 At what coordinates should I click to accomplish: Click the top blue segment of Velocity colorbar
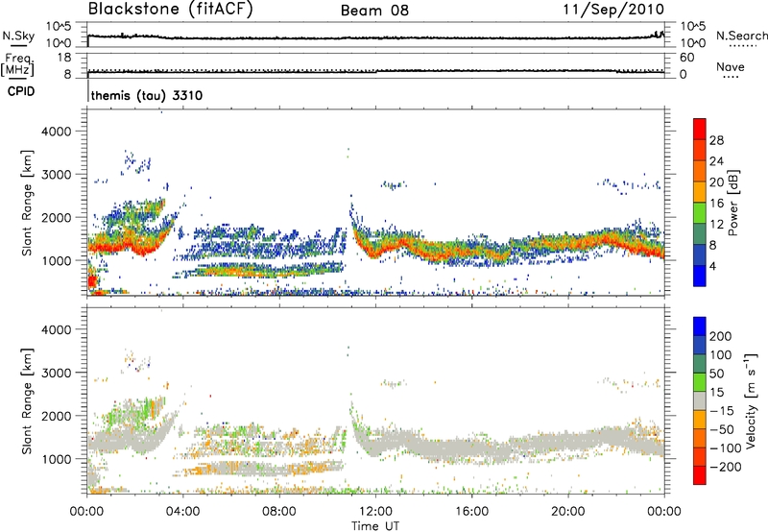point(700,326)
